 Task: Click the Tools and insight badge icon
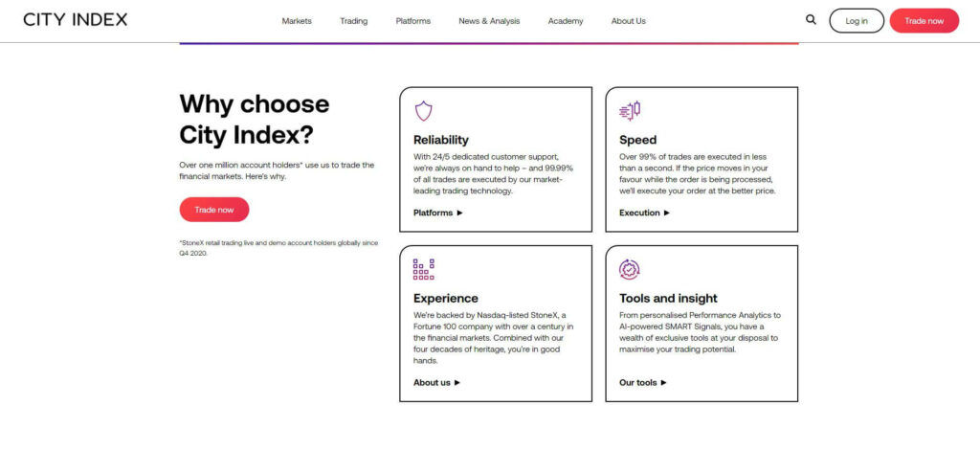[x=630, y=269]
